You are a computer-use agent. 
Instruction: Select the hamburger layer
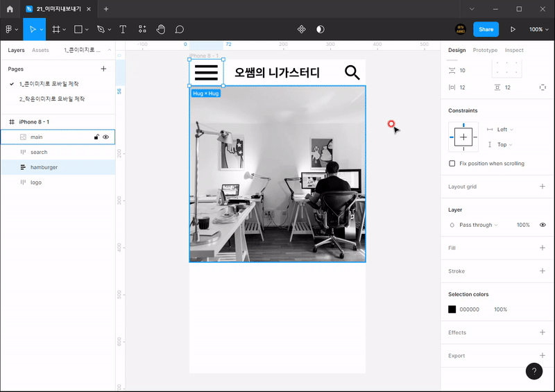pyautogui.click(x=58, y=167)
